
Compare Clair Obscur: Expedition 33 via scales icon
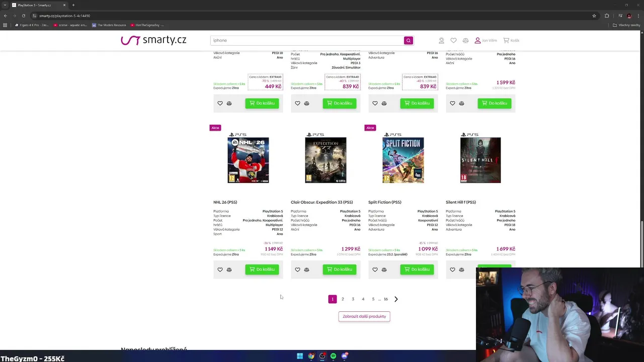click(306, 269)
